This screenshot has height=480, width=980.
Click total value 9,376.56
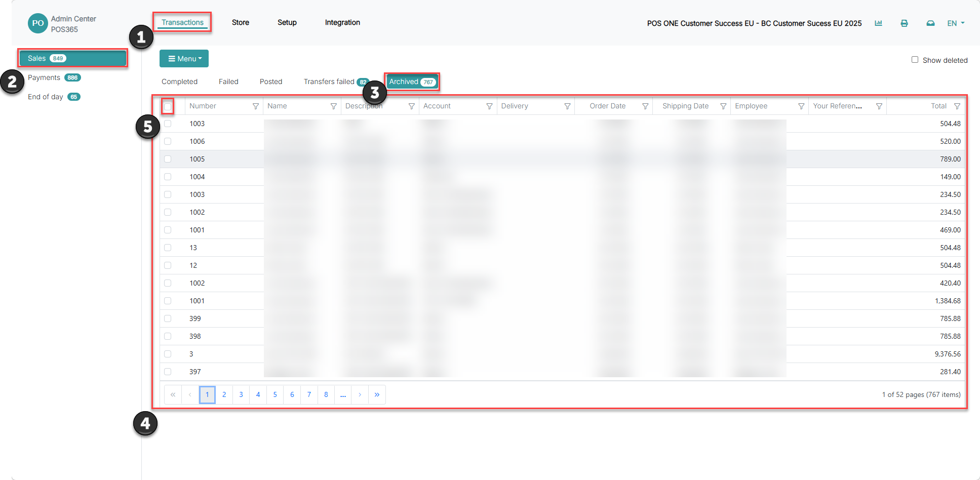[x=948, y=354]
